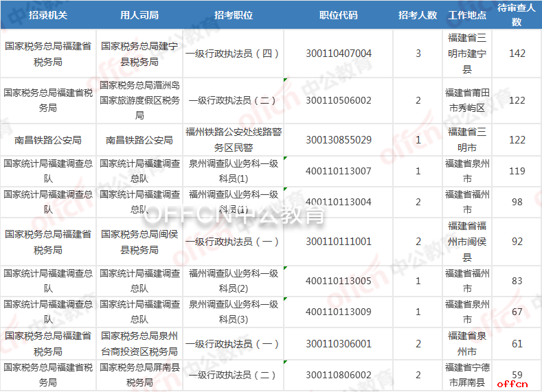Screen dimensions: 542x392
Task: Click the 福建省福州市闽侯县 work location cell
Action: tap(467, 242)
